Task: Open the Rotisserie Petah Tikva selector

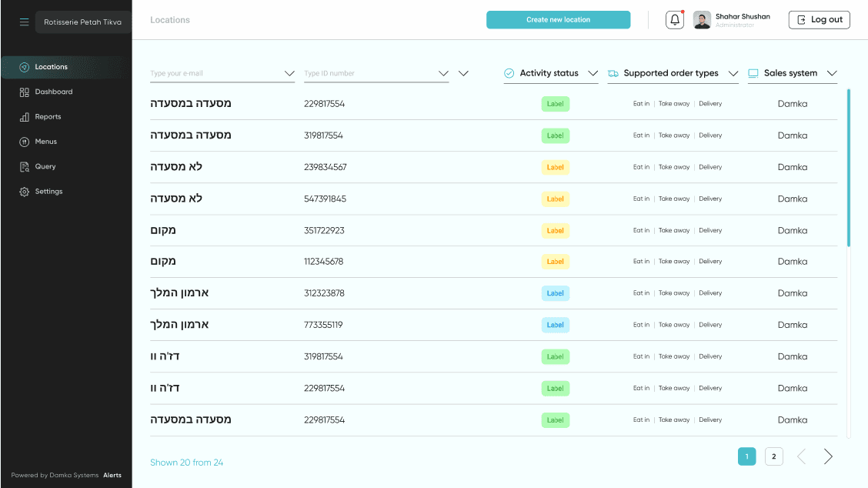Action: click(83, 22)
